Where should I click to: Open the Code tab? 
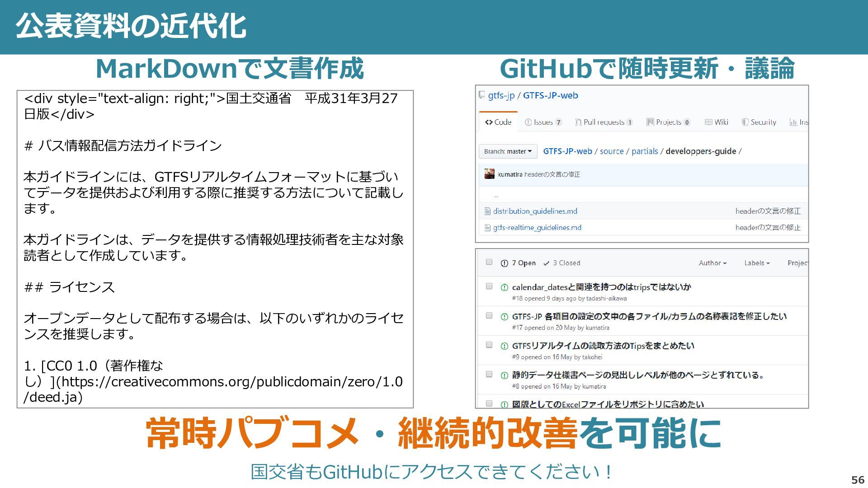click(x=498, y=122)
